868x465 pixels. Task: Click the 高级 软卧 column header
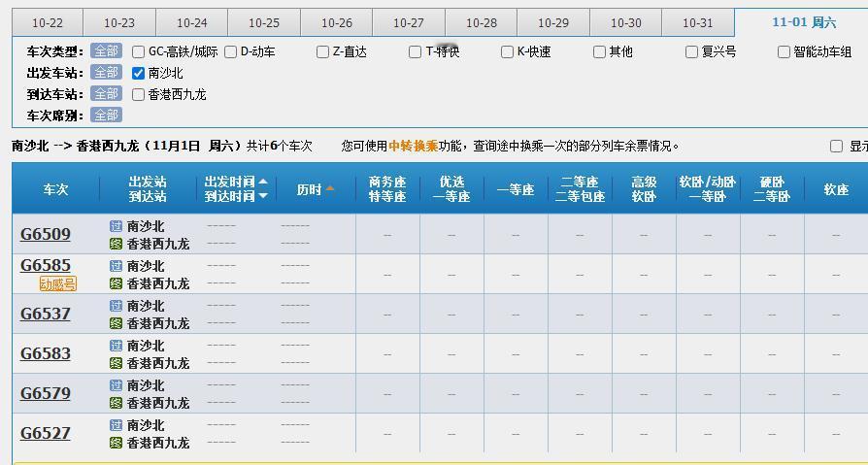tap(644, 188)
